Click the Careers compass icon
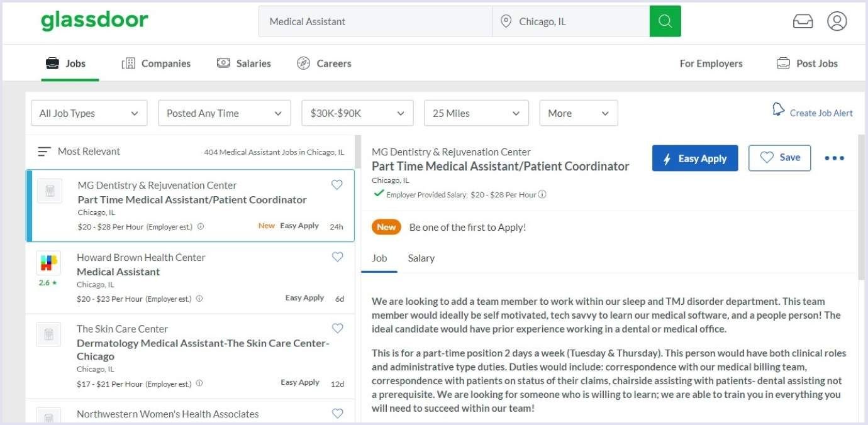868x425 pixels. (x=303, y=63)
